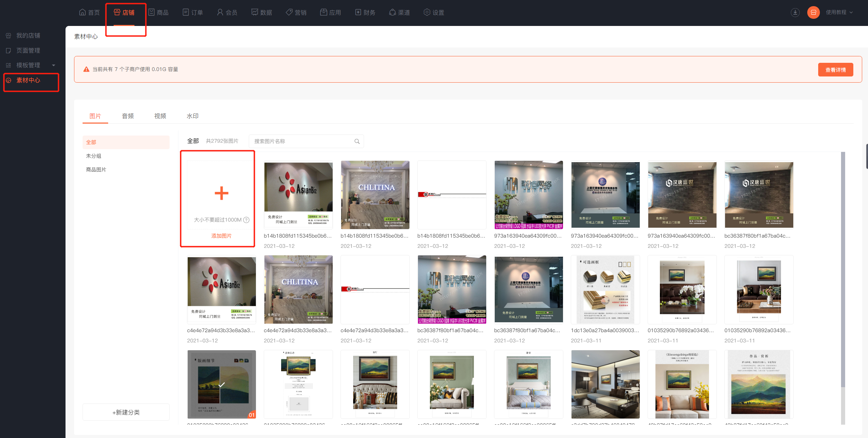Select the 作品赏析 thumbnail
This screenshot has height=438, width=868.
(x=759, y=384)
